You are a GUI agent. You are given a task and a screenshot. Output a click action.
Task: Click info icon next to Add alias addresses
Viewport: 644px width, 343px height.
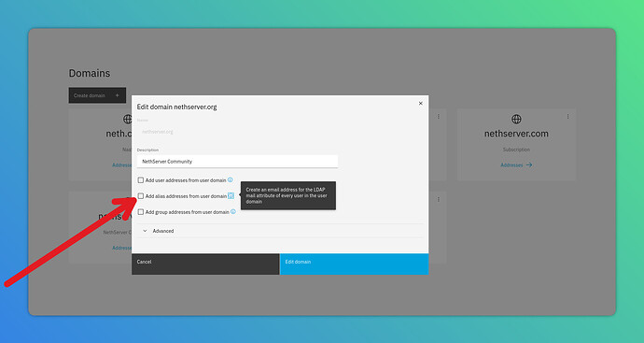[231, 195]
